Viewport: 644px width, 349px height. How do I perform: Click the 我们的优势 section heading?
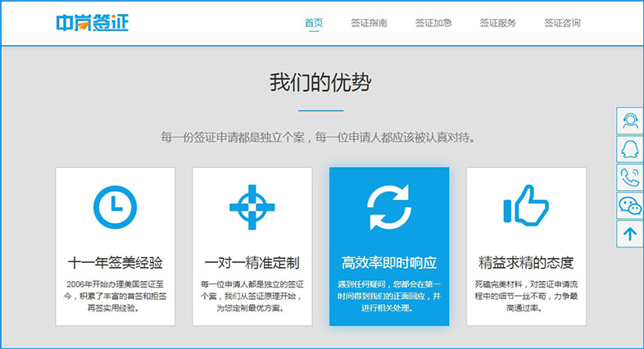pos(320,84)
